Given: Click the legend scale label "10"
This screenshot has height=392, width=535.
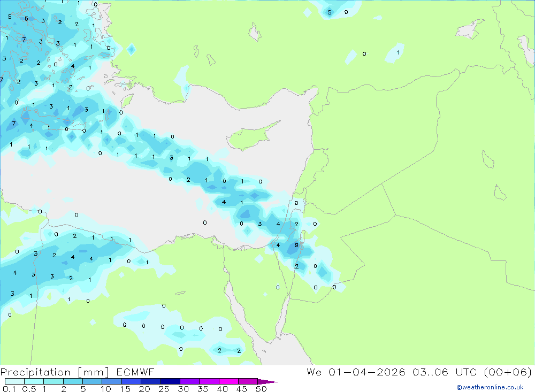Looking at the screenshot, I should (106, 389).
